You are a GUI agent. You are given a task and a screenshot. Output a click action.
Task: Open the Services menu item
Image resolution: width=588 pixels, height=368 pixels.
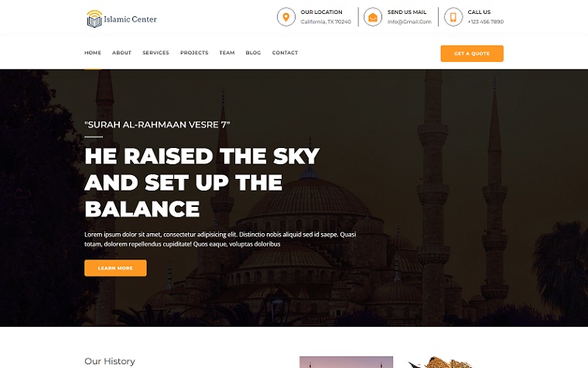pyautogui.click(x=156, y=53)
